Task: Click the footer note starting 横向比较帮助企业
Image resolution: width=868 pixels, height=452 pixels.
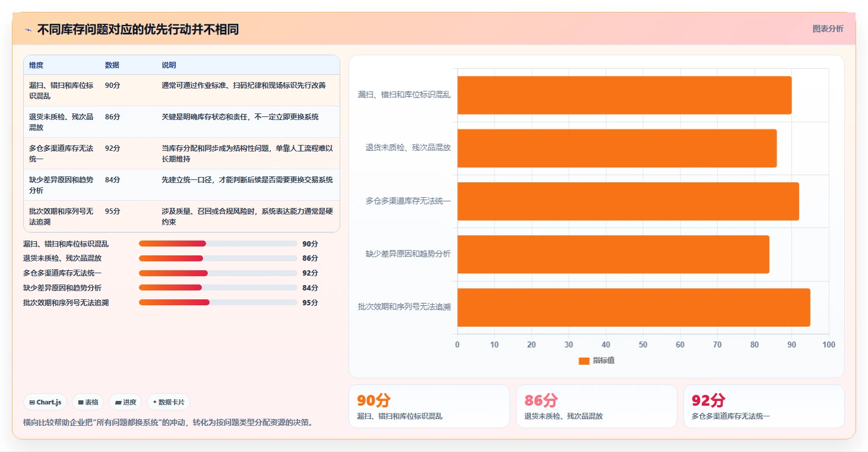Action: pyautogui.click(x=168, y=423)
